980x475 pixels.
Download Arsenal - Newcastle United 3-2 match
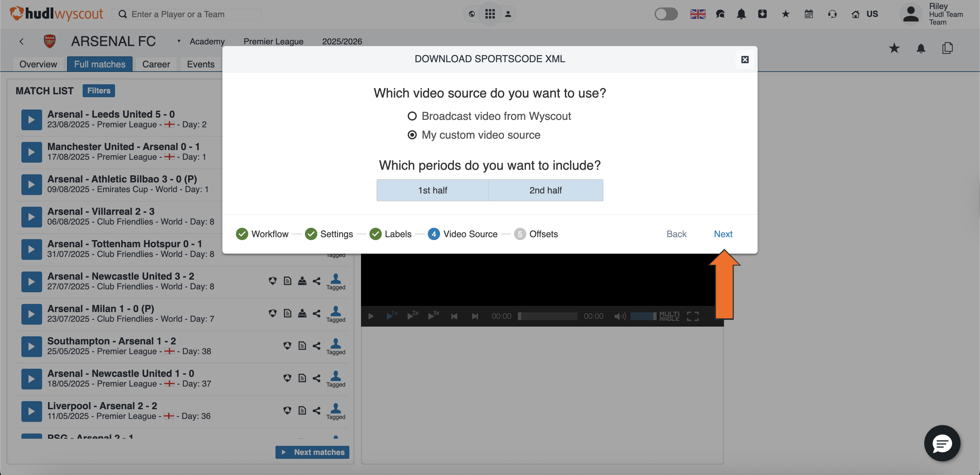coord(302,281)
